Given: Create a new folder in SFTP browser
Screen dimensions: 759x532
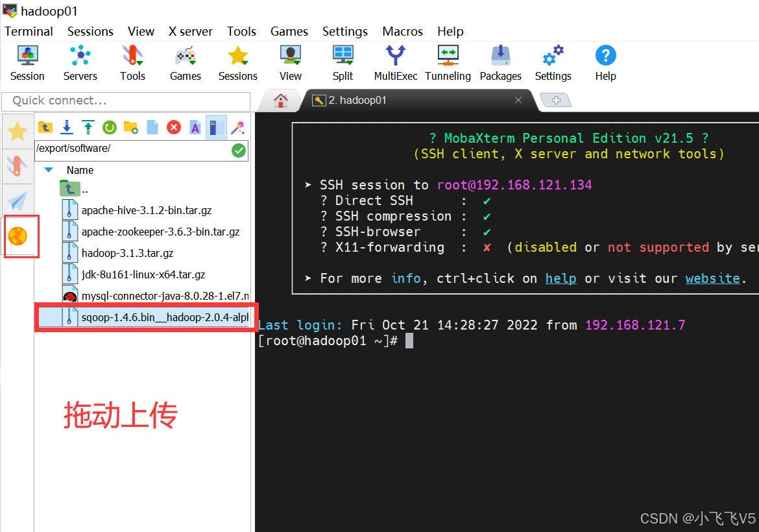Looking at the screenshot, I should 130,127.
